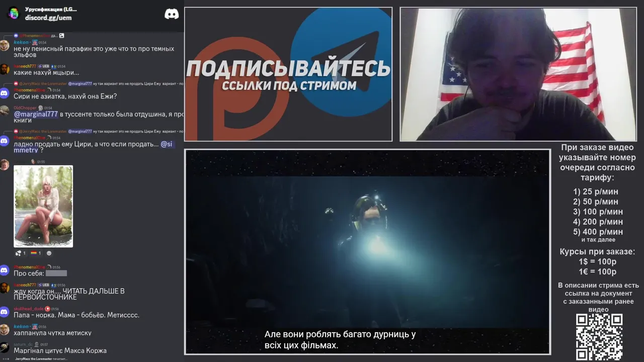
Task: Click message 'Сири не азиатка, нахуй она Ежи?'
Action: 65,96
